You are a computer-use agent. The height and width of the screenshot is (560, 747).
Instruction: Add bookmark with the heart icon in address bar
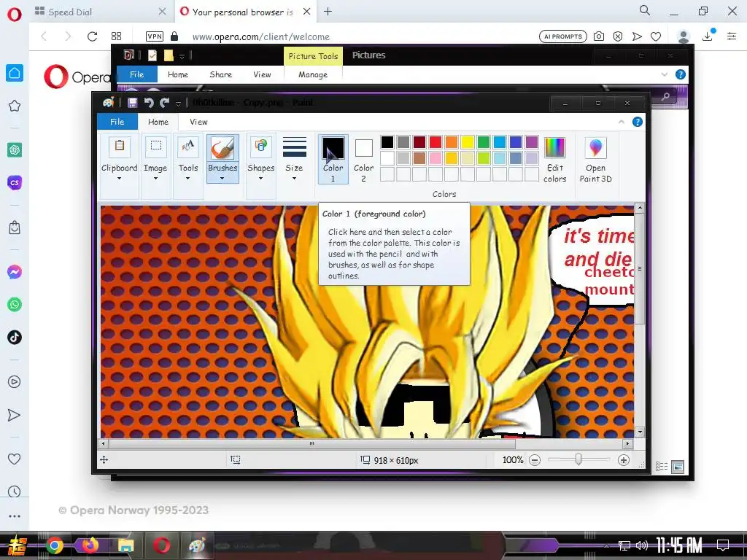656,36
